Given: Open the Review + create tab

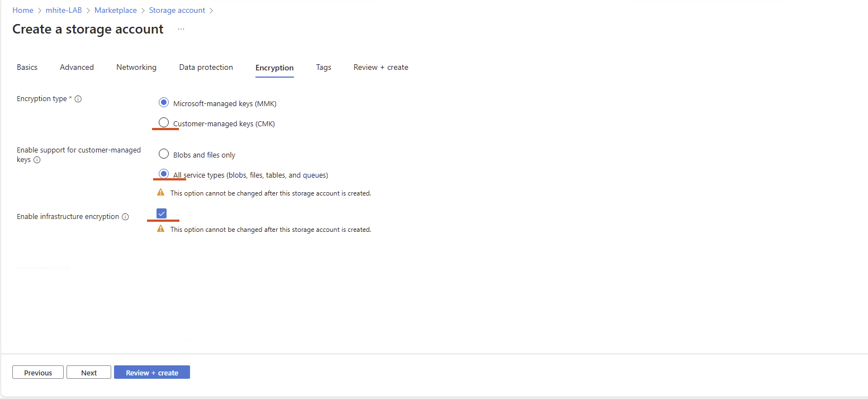Looking at the screenshot, I should (x=381, y=67).
